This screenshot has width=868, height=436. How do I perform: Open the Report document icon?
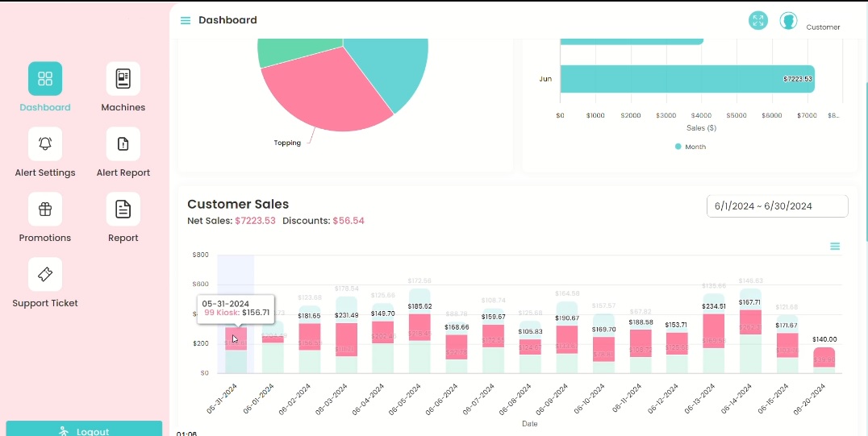pyautogui.click(x=123, y=210)
